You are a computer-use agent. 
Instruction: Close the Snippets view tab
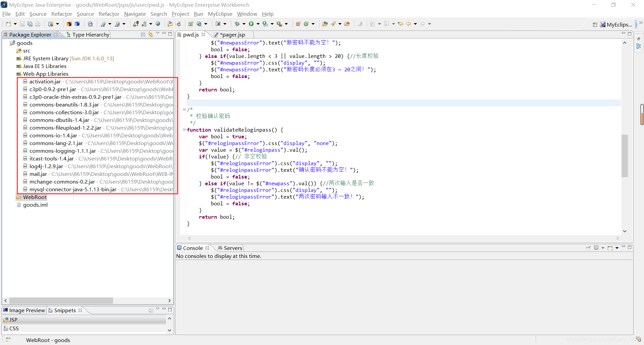[80, 310]
